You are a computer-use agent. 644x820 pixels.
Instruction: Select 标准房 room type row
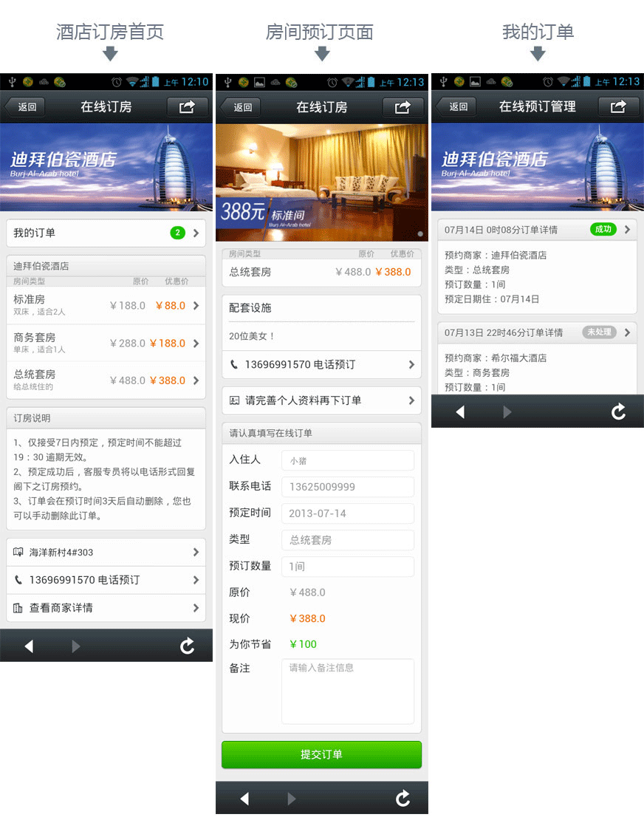point(106,305)
